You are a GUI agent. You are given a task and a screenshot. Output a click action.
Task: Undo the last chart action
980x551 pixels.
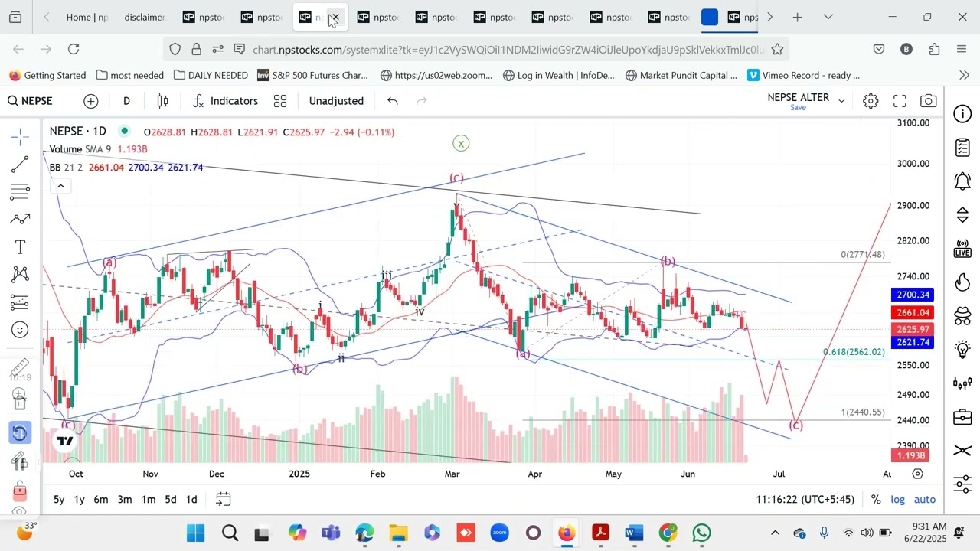(393, 101)
